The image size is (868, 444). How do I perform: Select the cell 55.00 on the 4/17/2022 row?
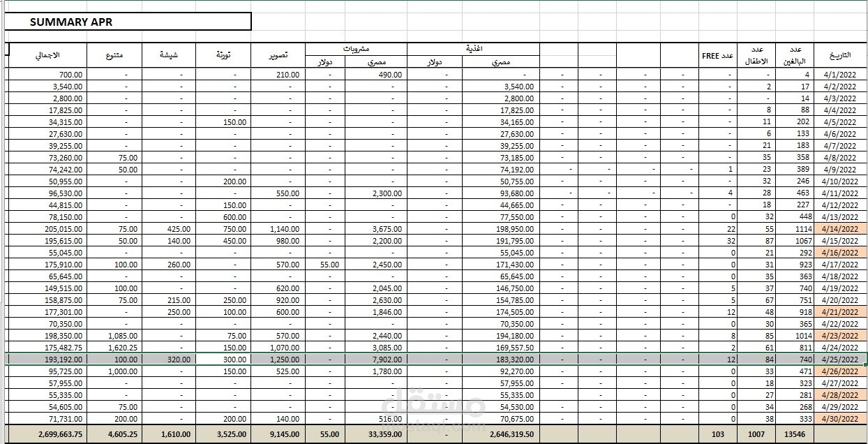[324, 264]
